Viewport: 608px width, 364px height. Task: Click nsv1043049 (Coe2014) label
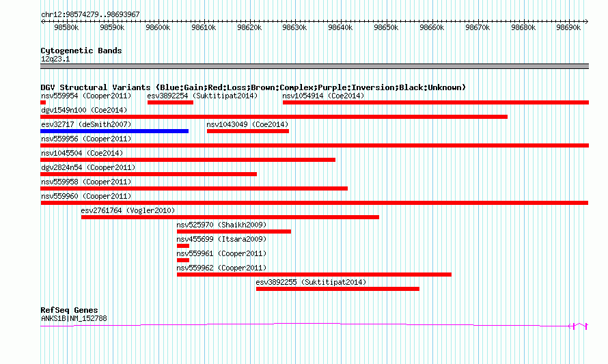pyautogui.click(x=247, y=124)
